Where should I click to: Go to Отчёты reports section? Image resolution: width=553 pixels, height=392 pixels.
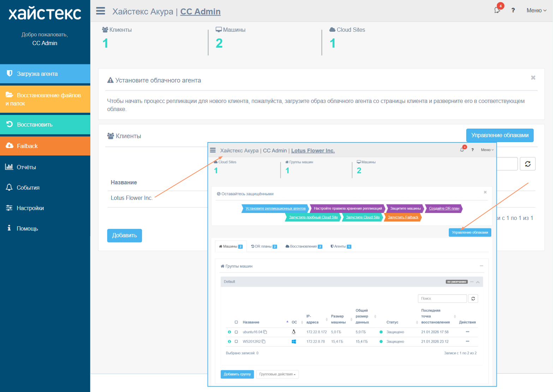coord(45,167)
